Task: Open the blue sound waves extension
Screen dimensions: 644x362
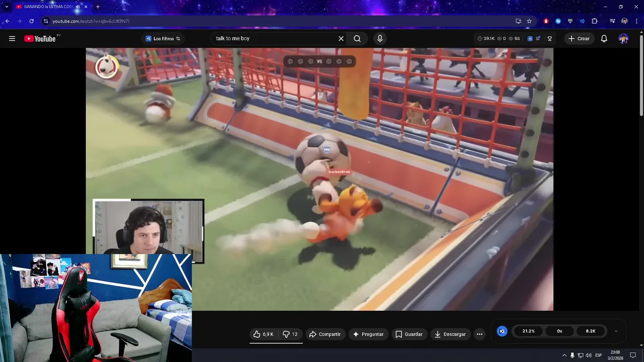Action: pyautogui.click(x=582, y=21)
